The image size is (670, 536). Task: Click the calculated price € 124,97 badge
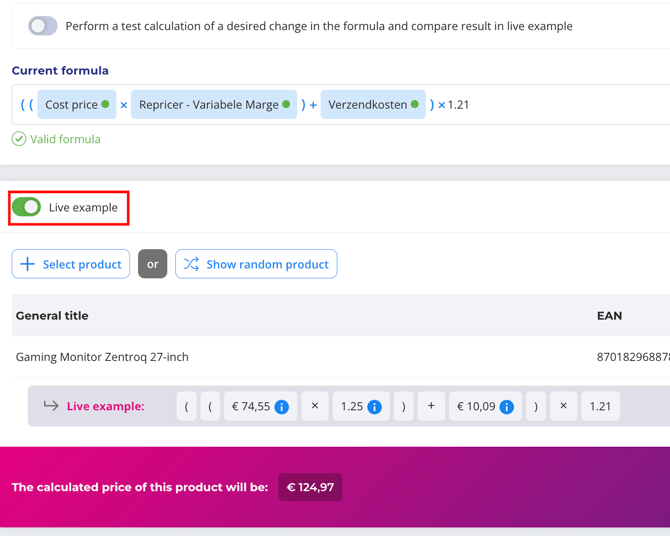tap(310, 488)
